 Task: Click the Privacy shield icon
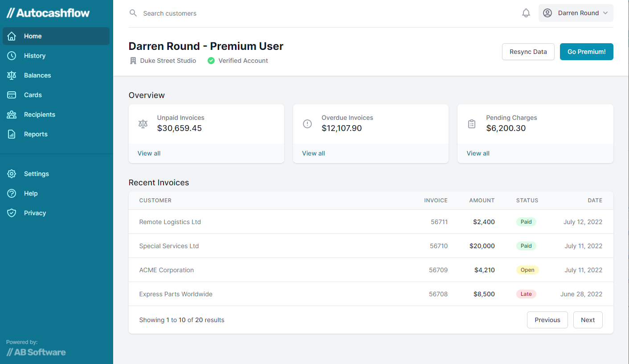point(12,213)
